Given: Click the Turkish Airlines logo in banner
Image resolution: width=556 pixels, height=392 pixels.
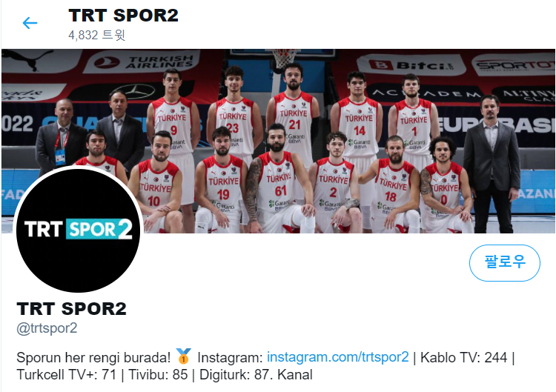Looking at the screenshot, I should click(142, 62).
